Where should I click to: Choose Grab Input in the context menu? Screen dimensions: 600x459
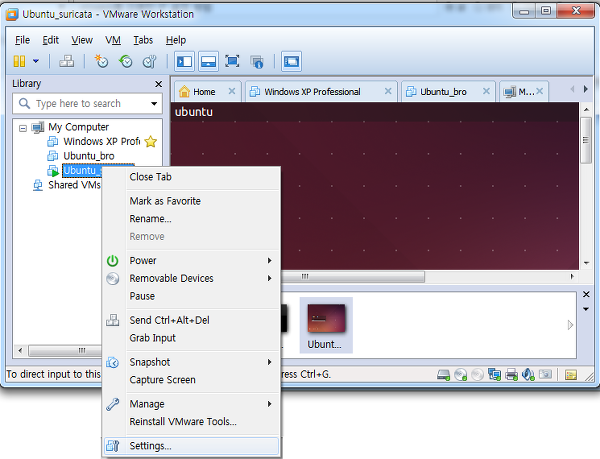[191, 338]
